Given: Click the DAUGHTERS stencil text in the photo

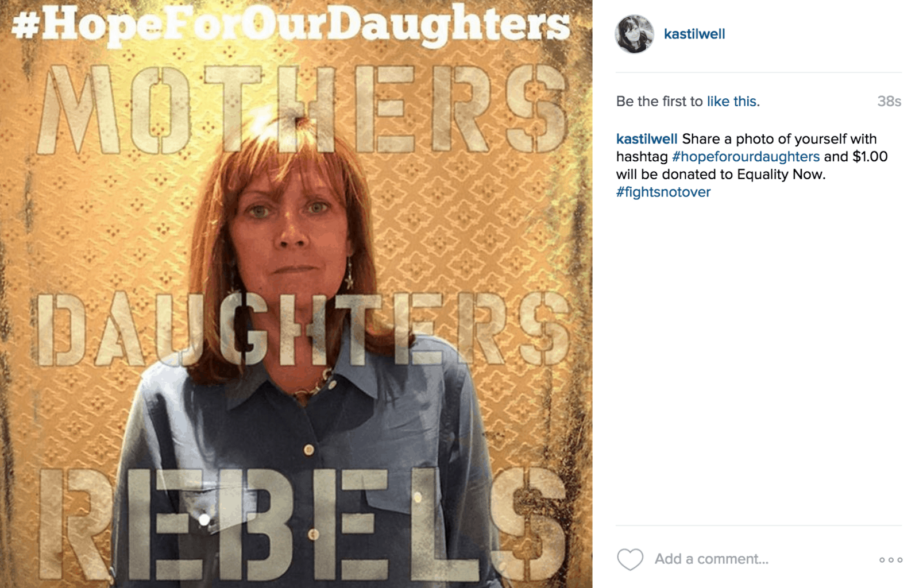Looking at the screenshot, I should (303, 328).
